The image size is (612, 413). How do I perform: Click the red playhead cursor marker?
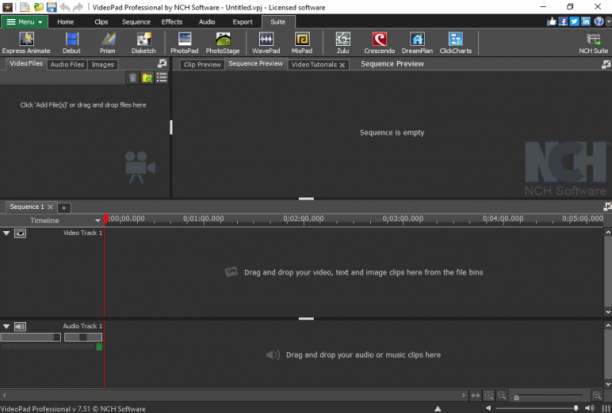[x=105, y=219]
